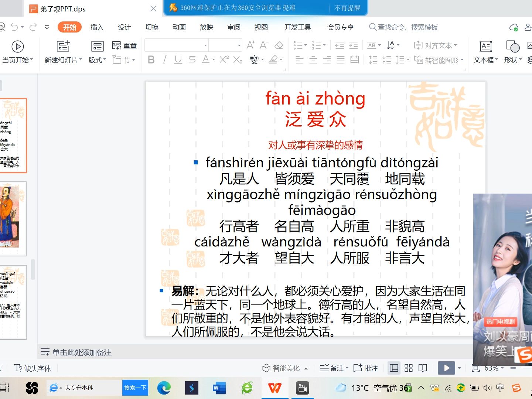Select the 泛爱众 slide thumbnail

13,136
